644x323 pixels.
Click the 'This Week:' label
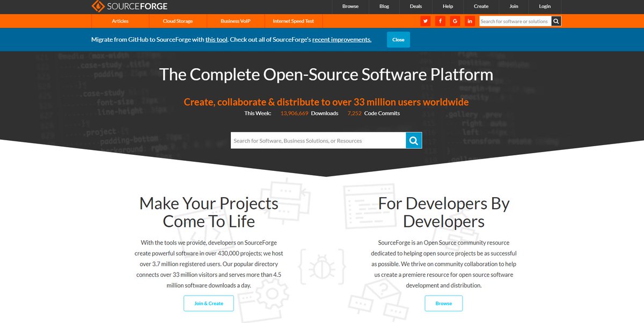[x=258, y=113]
